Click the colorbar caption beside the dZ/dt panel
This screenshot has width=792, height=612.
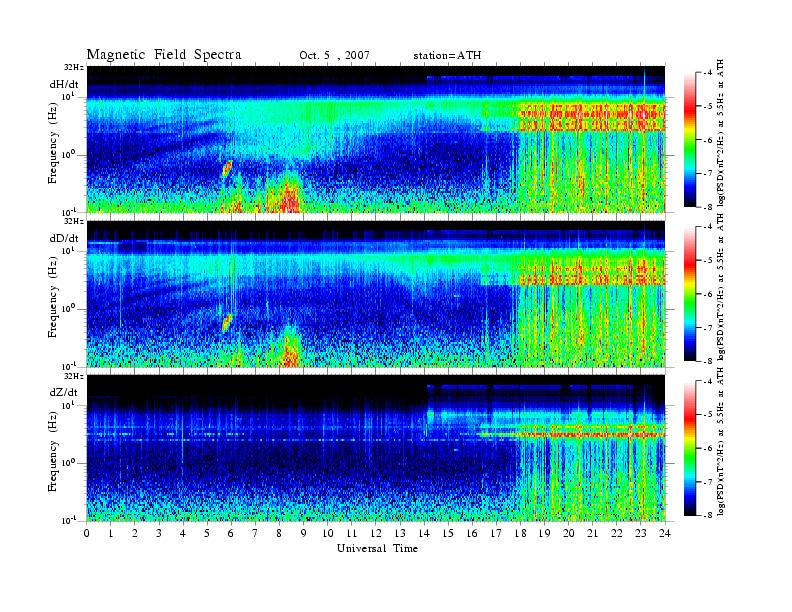click(721, 442)
